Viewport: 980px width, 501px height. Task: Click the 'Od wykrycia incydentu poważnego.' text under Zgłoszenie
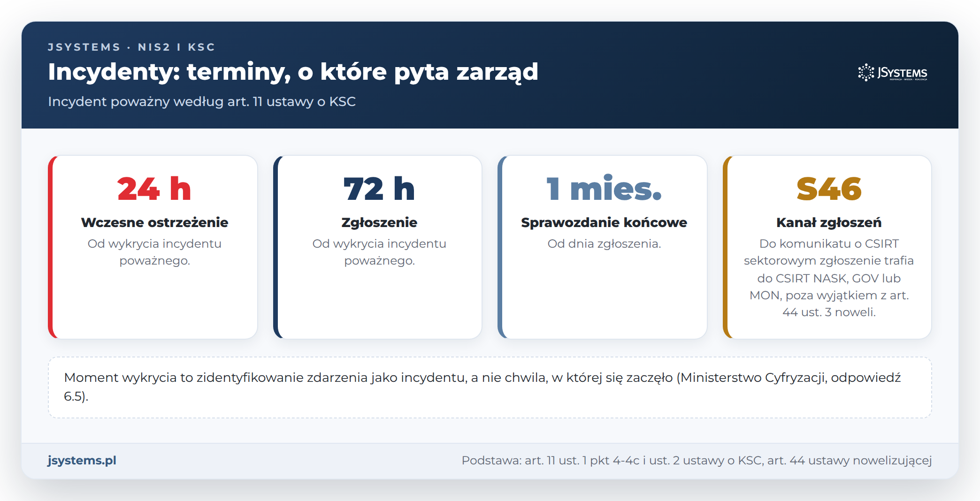pyautogui.click(x=379, y=252)
